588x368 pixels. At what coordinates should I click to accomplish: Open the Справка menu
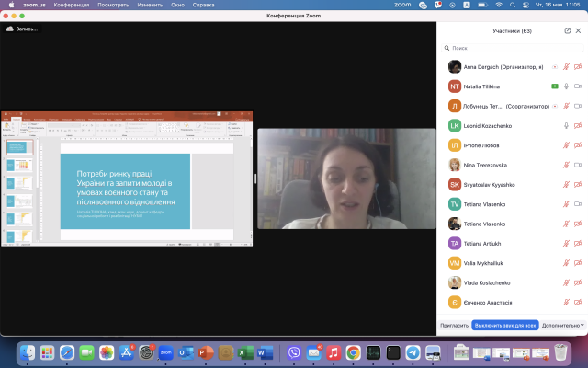click(203, 5)
